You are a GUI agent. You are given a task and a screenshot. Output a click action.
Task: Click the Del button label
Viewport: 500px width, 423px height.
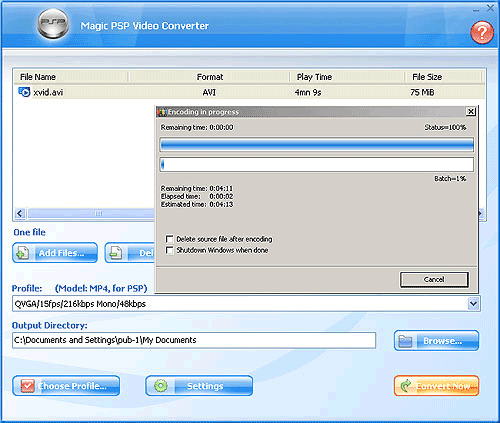146,253
